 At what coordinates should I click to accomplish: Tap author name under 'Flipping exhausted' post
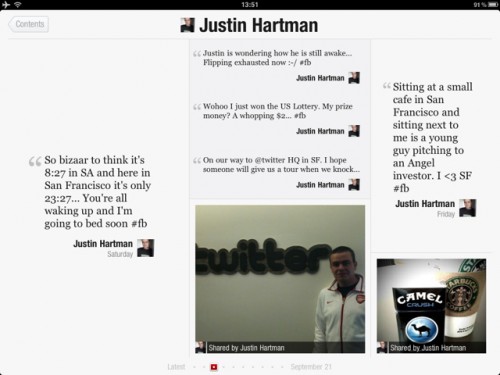320,78
